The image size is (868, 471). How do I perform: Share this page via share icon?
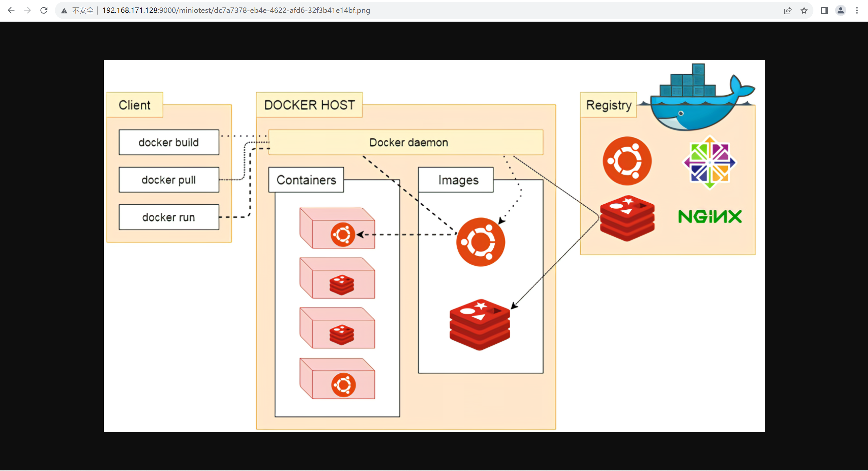[x=788, y=11]
